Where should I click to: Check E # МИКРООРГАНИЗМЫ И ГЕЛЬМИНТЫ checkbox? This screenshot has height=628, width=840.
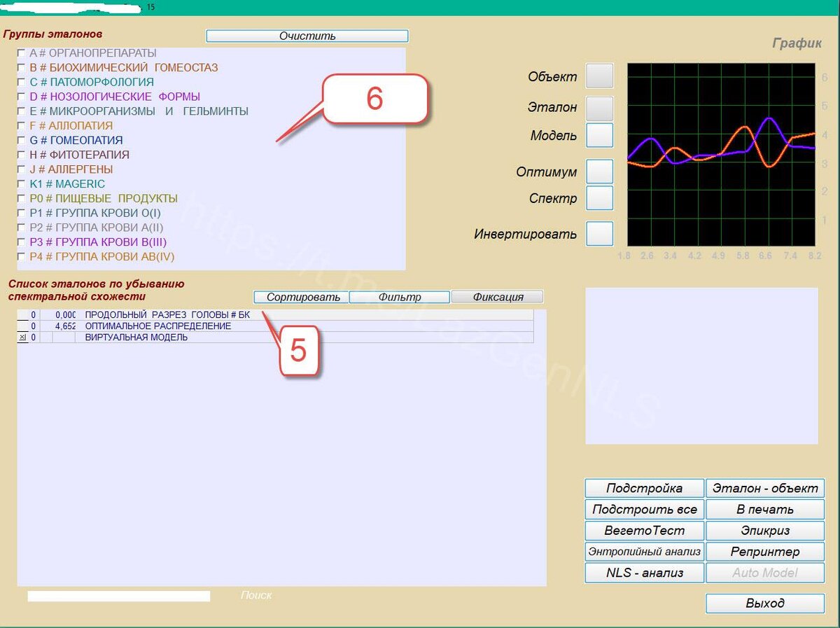coord(22,111)
